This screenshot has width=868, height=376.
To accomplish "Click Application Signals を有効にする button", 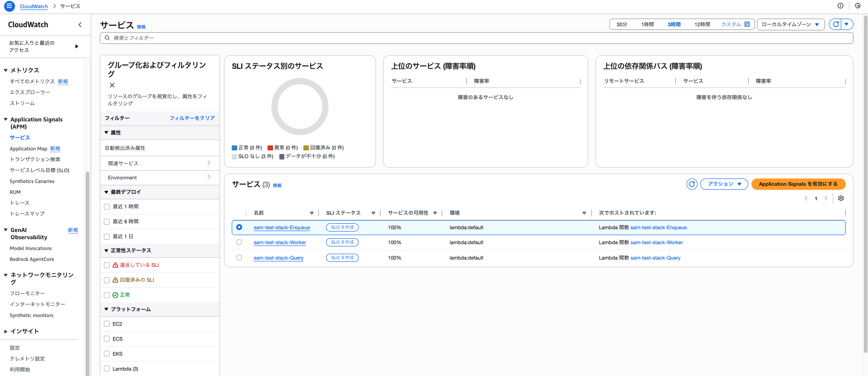I will click(798, 184).
